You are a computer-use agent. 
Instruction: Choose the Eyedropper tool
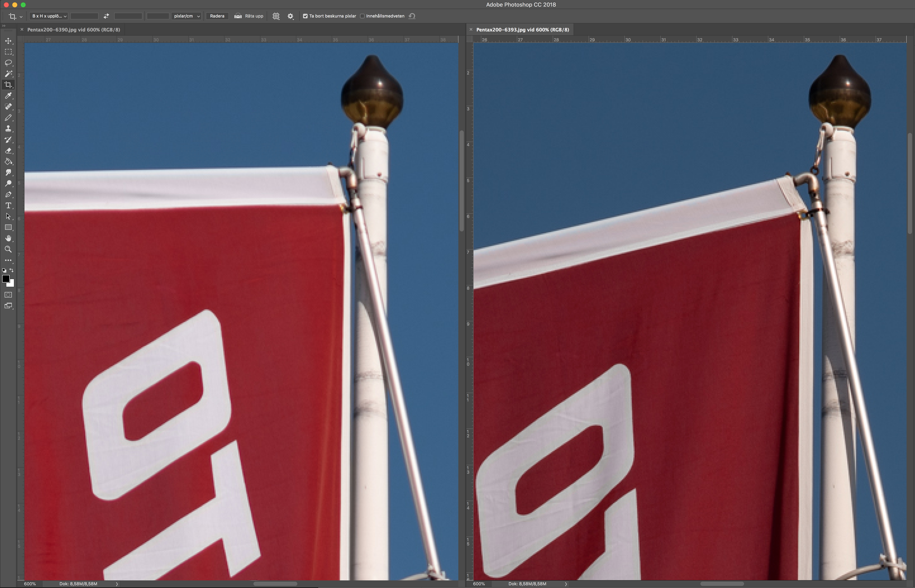(x=8, y=96)
